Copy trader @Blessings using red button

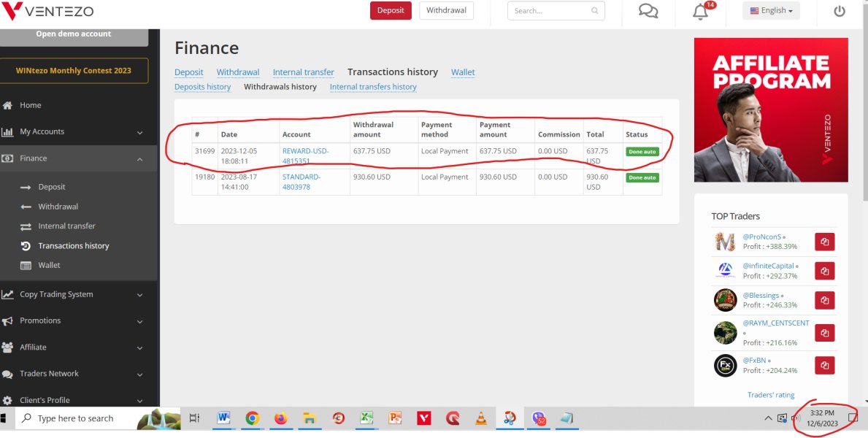click(x=824, y=301)
